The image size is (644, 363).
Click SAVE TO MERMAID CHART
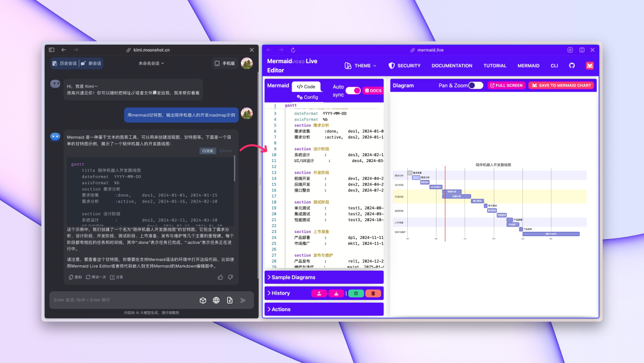[562, 85]
